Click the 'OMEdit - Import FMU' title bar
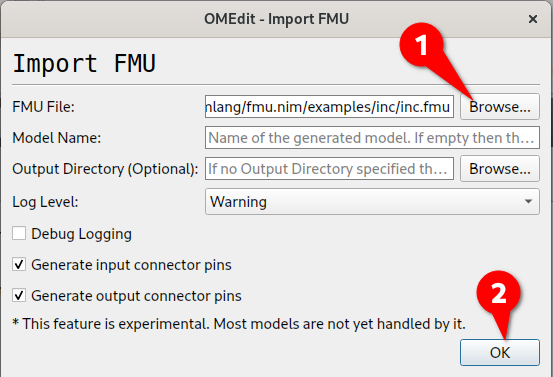Image resolution: width=553 pixels, height=377 pixels. [276, 19]
